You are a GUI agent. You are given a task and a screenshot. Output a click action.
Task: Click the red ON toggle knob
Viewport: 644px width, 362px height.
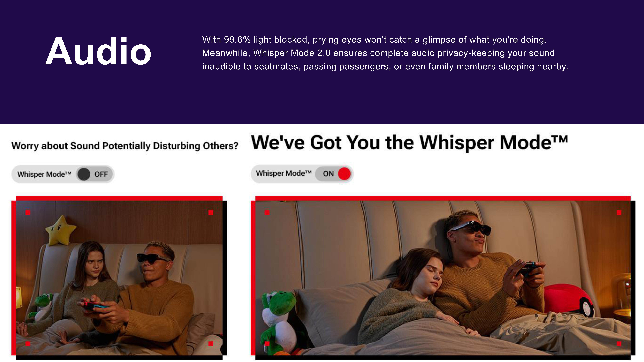pos(344,174)
